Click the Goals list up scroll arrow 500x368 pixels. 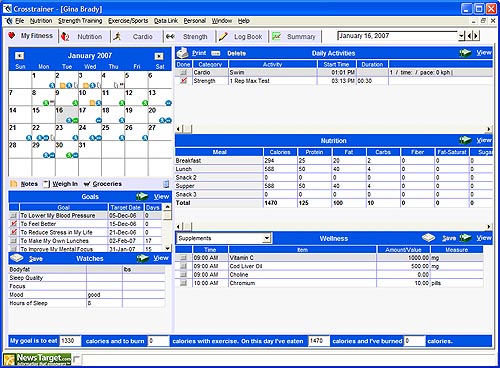[x=168, y=207]
